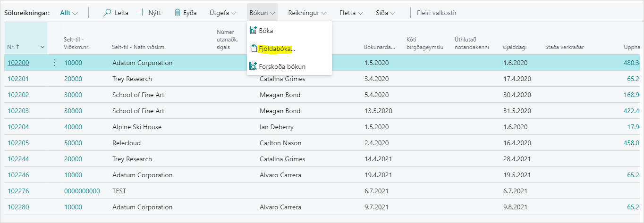Open the Fletta dropdown menu
Viewport: 644px width, 223px height.
pyautogui.click(x=351, y=13)
